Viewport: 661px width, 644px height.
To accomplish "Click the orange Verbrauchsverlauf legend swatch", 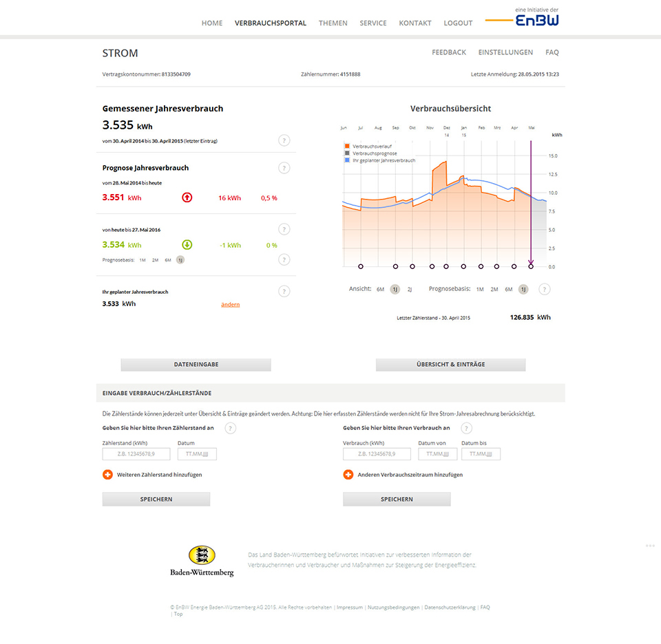I will 346,147.
